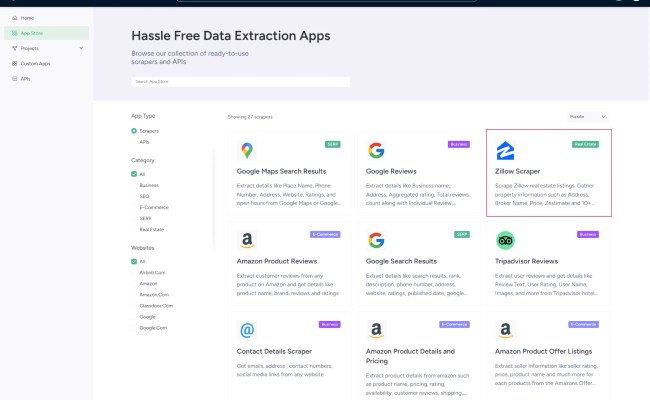The height and width of the screenshot is (400, 650).
Task: Filter by Glassdoor.Com website
Action: (x=156, y=305)
